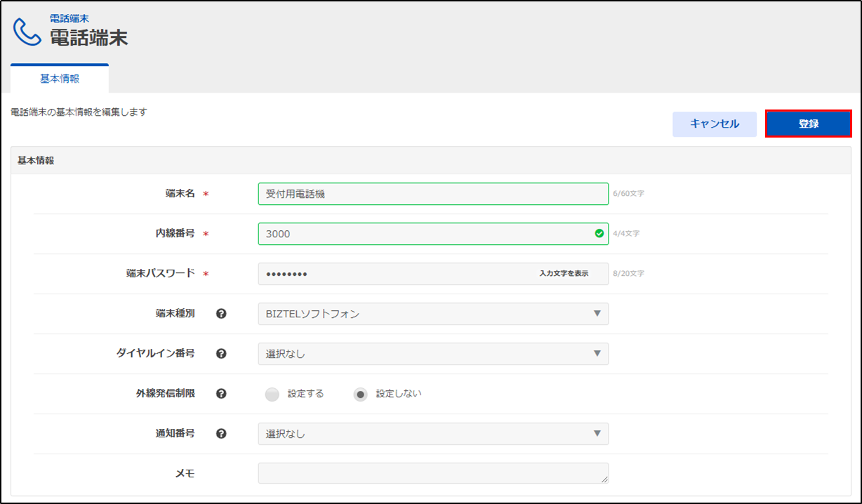Screen dimensions: 862x504
Task: Click the キャンセル button
Action: (715, 124)
